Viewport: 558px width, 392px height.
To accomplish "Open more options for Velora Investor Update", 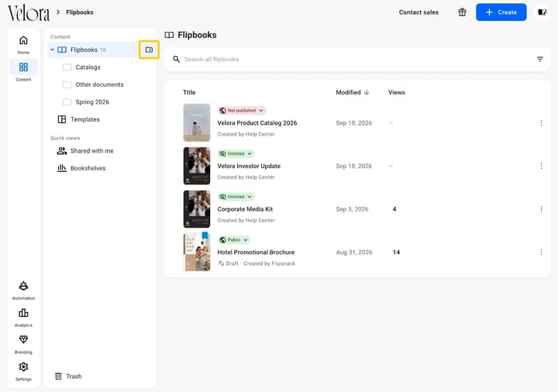I will click(x=541, y=166).
